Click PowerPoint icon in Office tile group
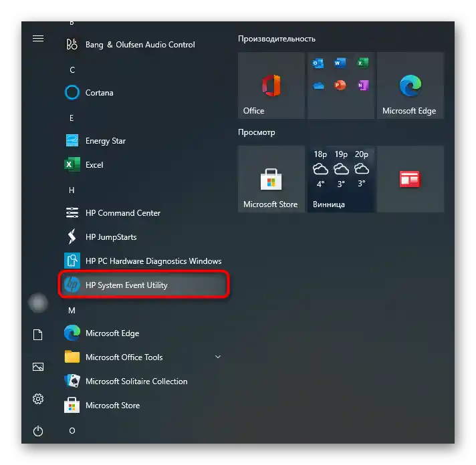Screen dimensions: 476x465 (340, 86)
